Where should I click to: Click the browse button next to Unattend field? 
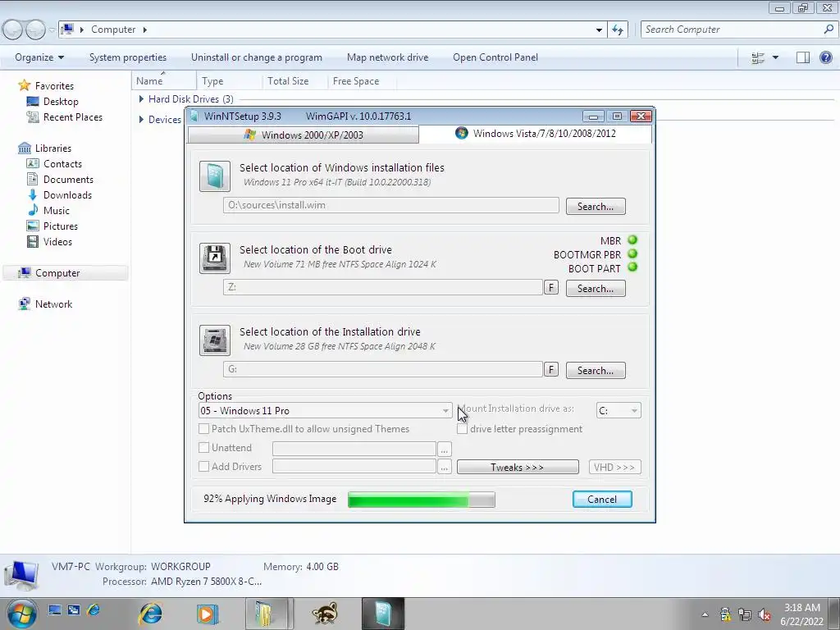tap(444, 449)
